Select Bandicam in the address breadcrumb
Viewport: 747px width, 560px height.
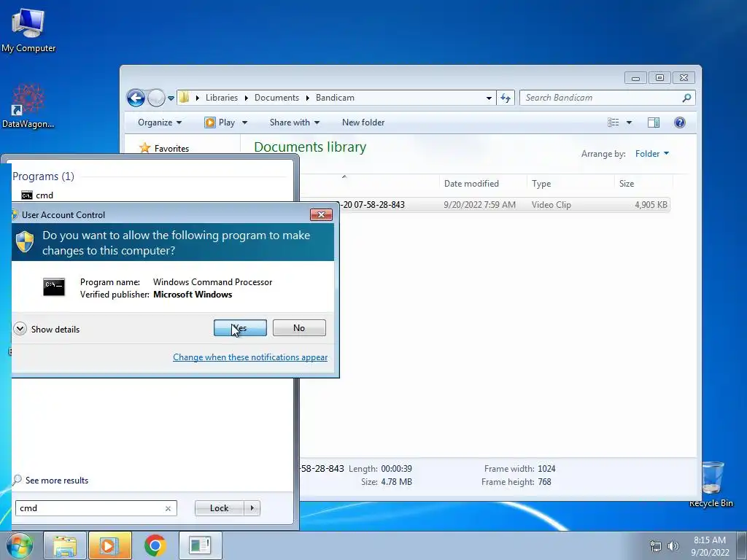pos(335,98)
